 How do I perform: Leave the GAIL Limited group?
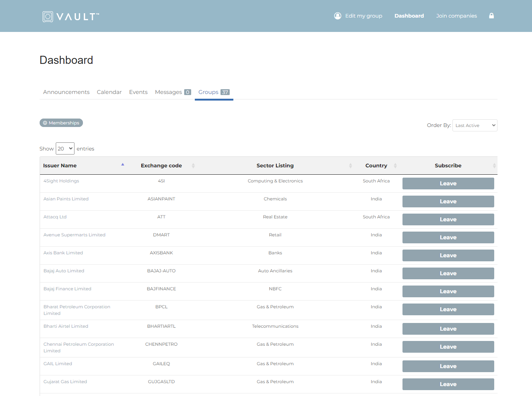(448, 366)
